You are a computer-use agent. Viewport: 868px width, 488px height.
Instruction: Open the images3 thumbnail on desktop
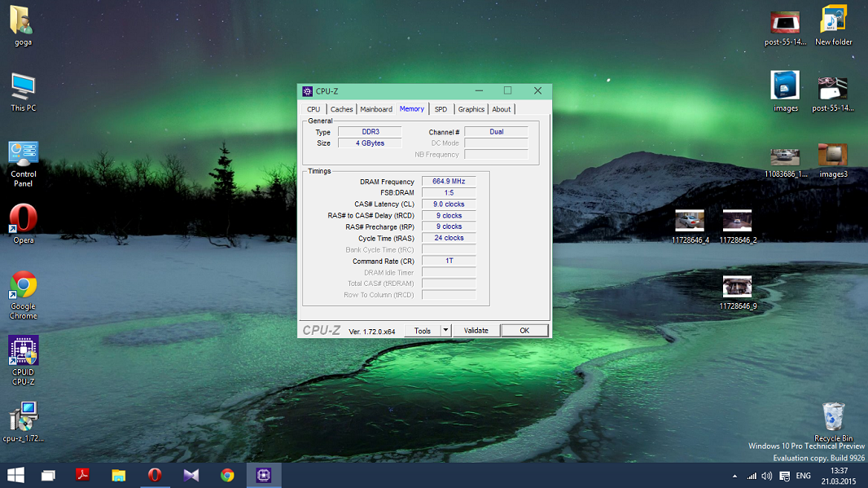833,155
